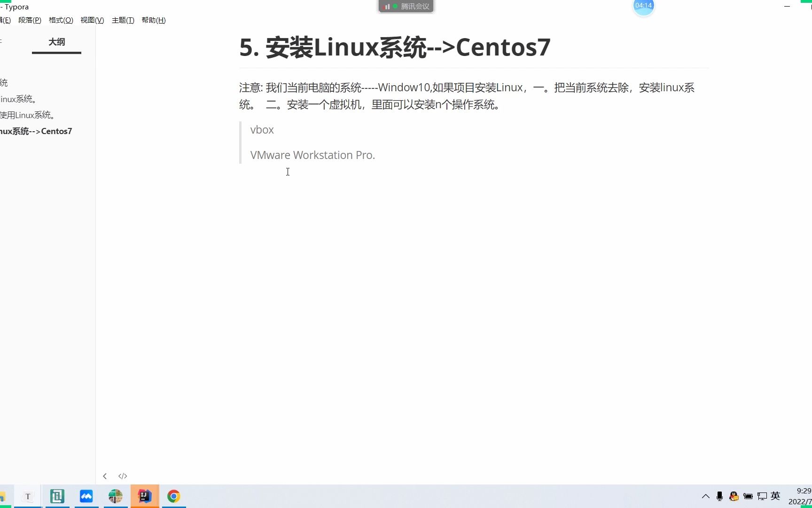This screenshot has width=812, height=508.
Task: Expand hidden system tray icons chevron
Action: pos(705,496)
